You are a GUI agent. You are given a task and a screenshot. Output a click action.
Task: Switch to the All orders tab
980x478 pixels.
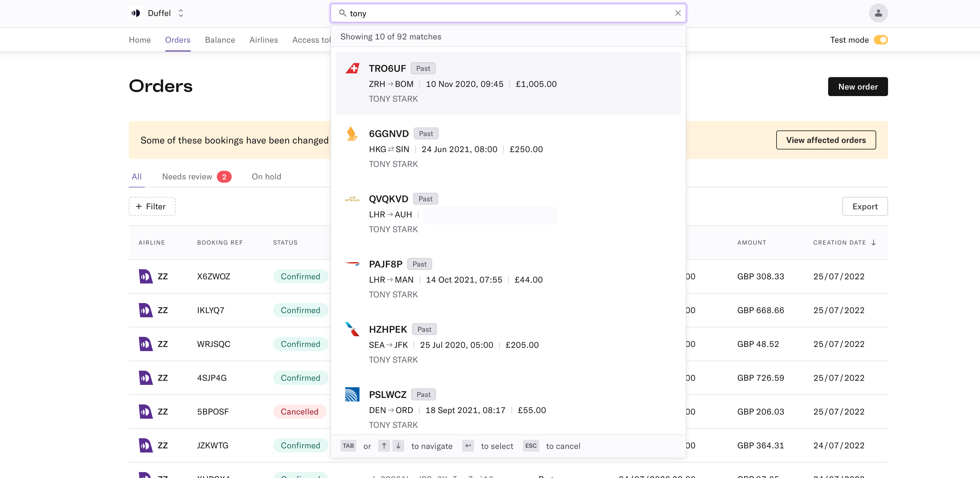[x=136, y=176]
